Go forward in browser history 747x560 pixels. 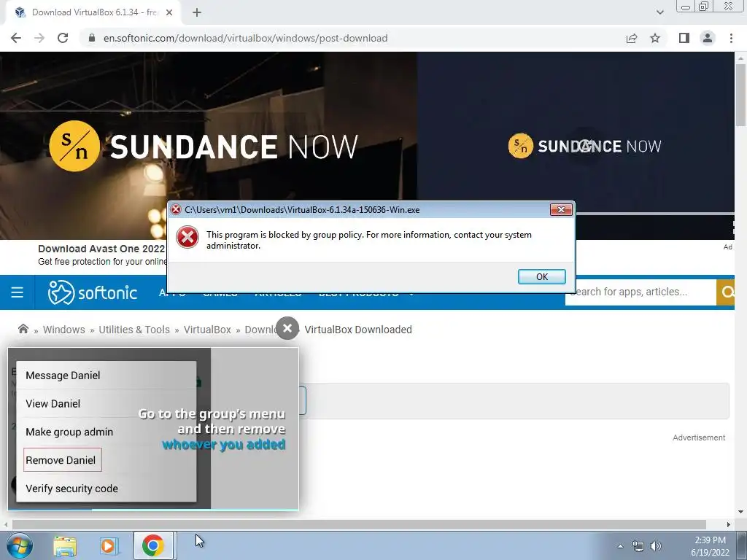[39, 38]
